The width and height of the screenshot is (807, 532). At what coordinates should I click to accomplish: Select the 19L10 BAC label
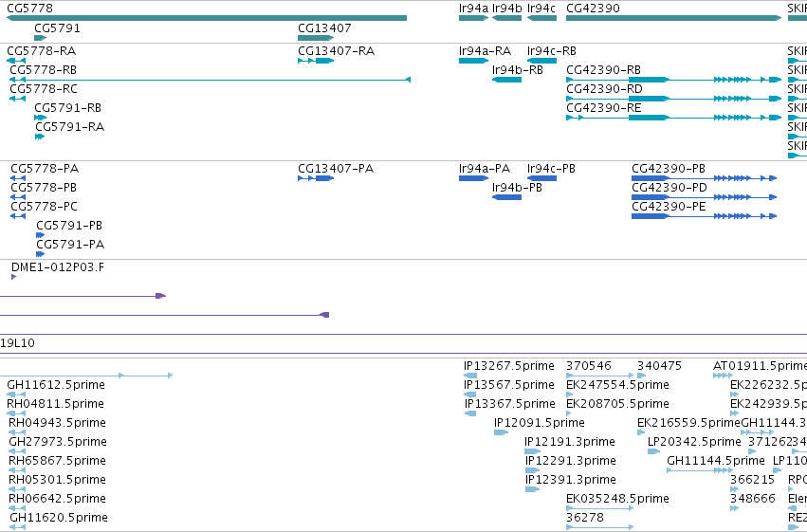coord(17,343)
